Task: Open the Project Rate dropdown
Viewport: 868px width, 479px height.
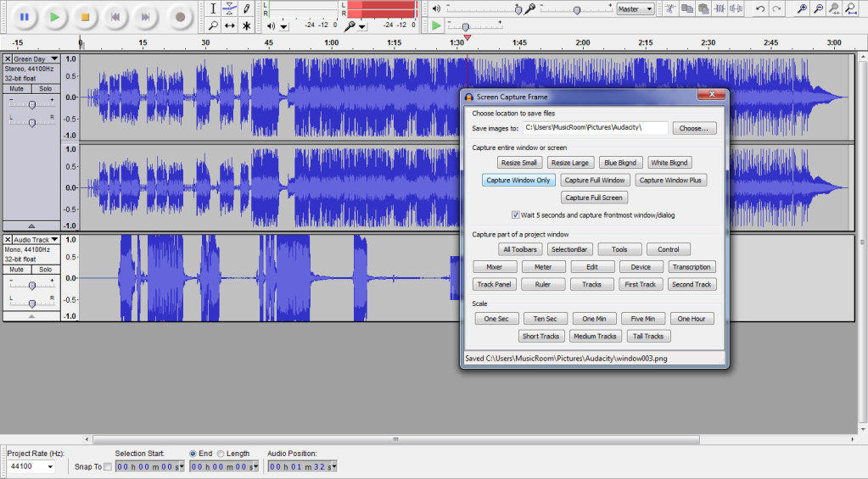Action: tap(31, 467)
